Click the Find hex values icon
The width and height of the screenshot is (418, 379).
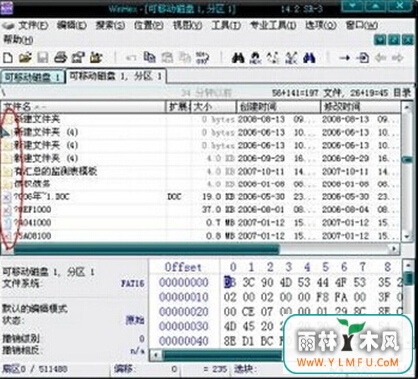pos(255,58)
